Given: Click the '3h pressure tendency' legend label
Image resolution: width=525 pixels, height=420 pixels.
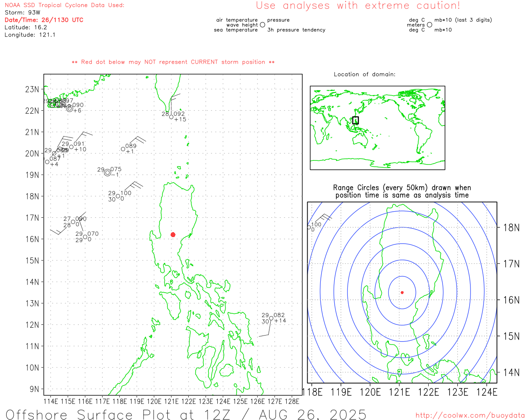Looking at the screenshot, I should [296, 30].
